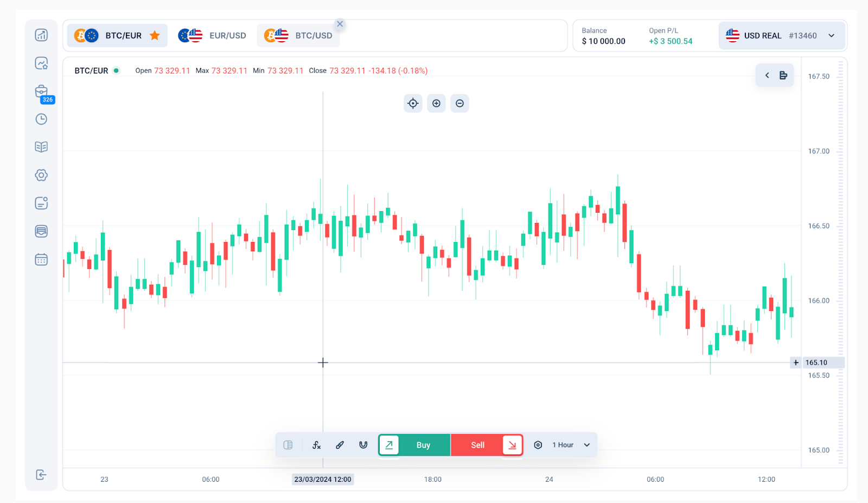Screen dimensions: 868x503
Task: Open settings from the left sidebar gear
Action: pyautogui.click(x=41, y=175)
